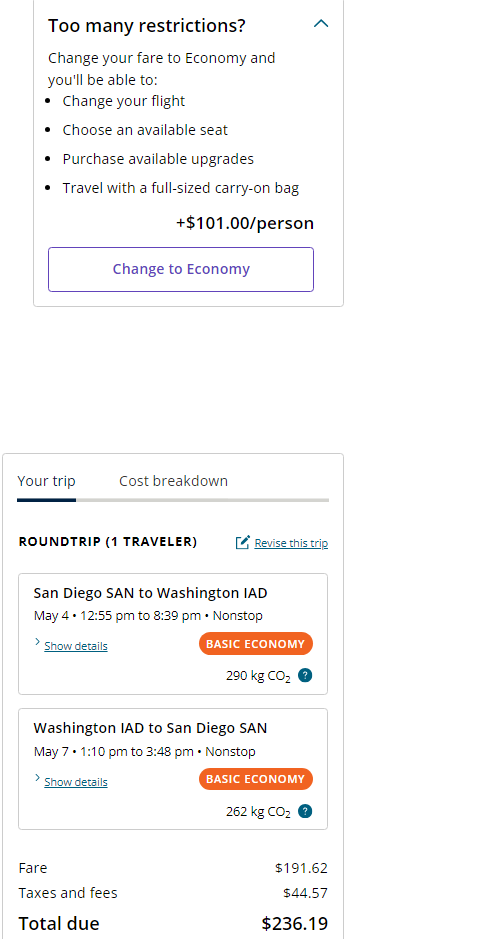Expand Show details for Washington to San Diego
The image size is (500, 939).
point(76,782)
